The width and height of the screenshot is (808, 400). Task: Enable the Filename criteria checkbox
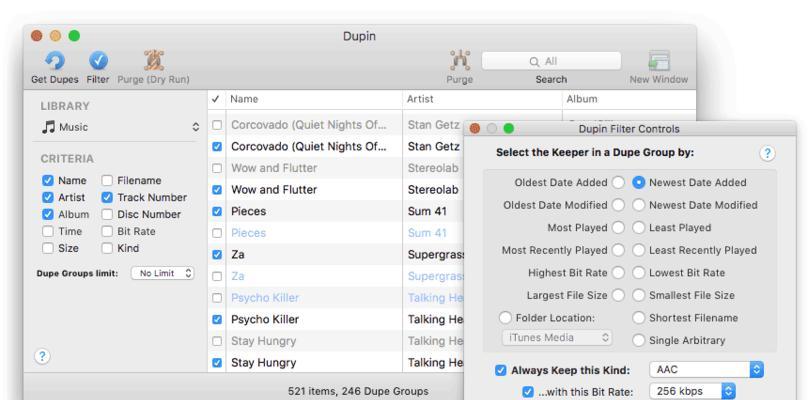click(x=107, y=180)
